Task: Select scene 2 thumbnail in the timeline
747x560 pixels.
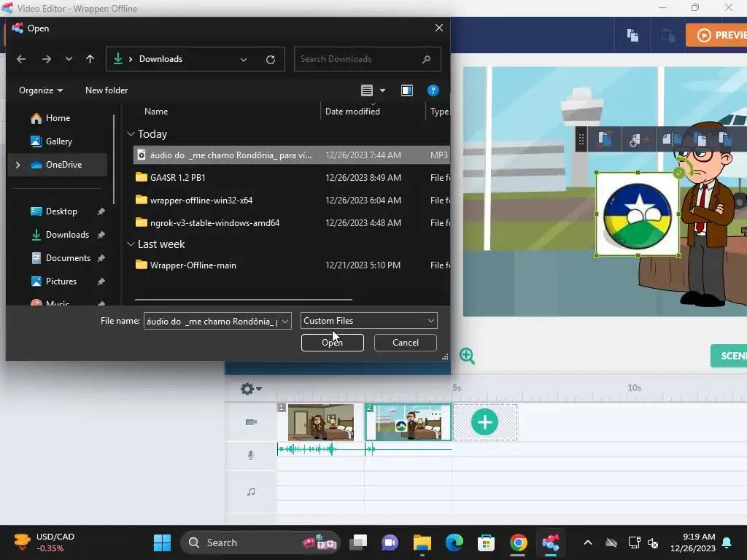Action: [409, 422]
